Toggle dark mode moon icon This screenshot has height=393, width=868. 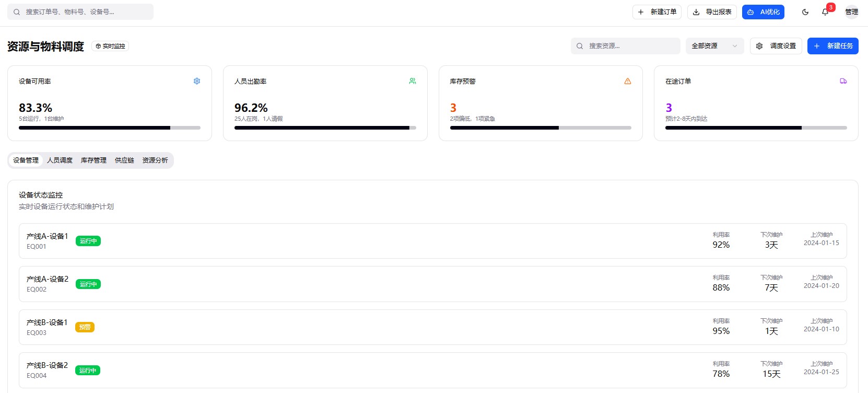coord(805,12)
